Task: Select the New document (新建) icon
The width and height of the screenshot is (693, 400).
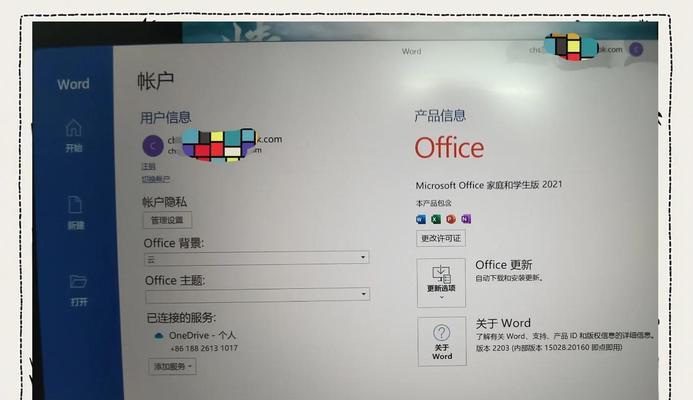Action: coord(75,205)
